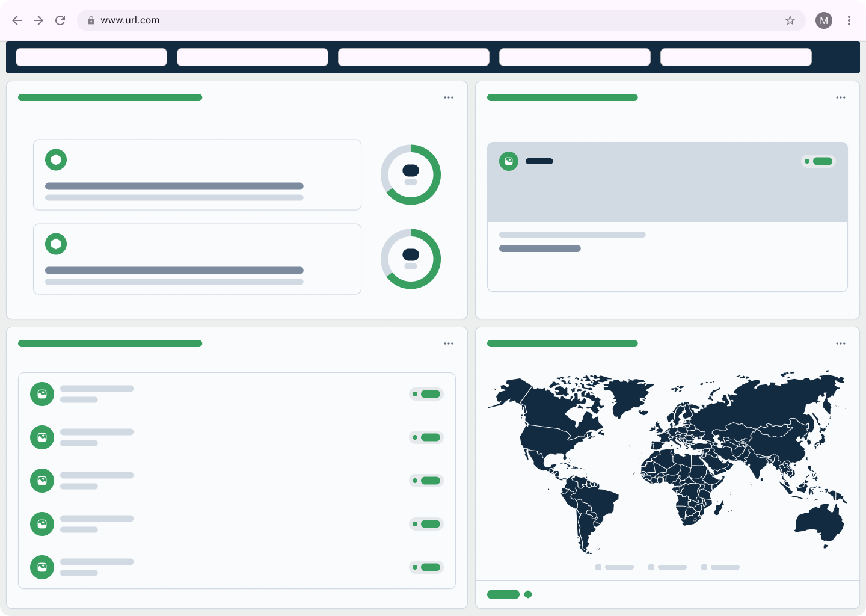The height and width of the screenshot is (616, 866).
Task: Click the rightmost navigation bar item
Action: 736,57
